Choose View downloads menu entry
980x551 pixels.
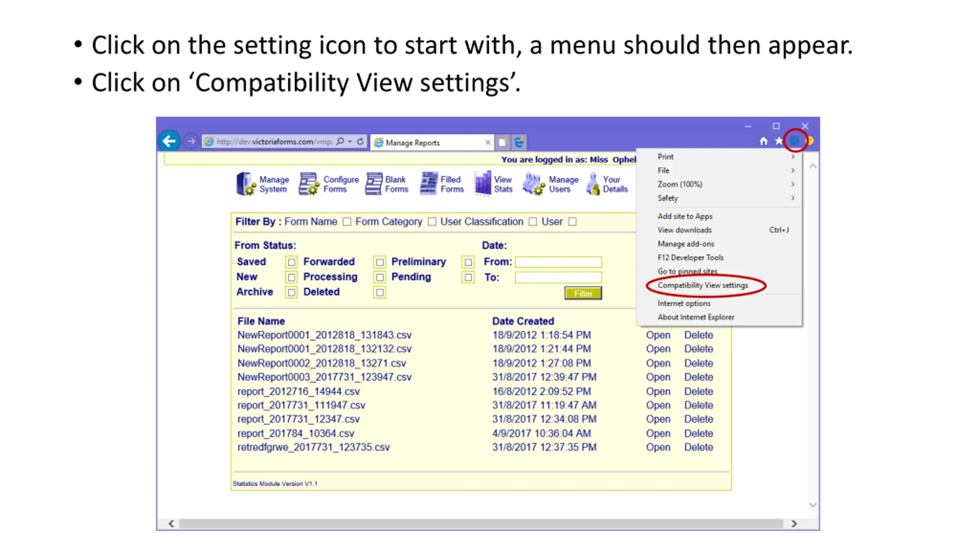click(720, 230)
